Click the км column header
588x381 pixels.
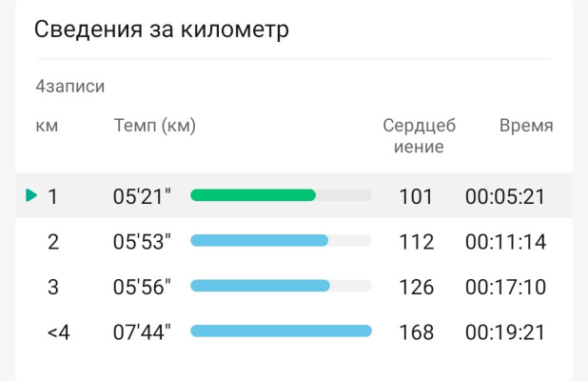[x=47, y=126]
